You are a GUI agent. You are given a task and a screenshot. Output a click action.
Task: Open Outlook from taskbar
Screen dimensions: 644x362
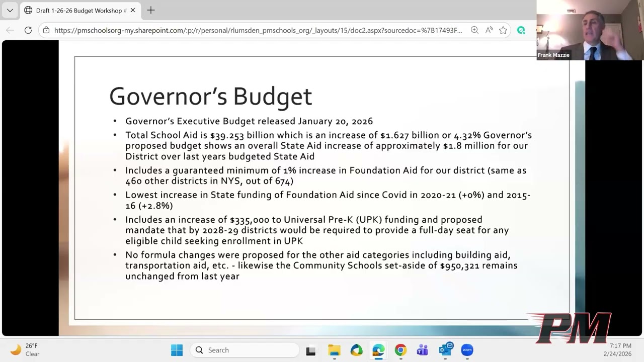445,349
